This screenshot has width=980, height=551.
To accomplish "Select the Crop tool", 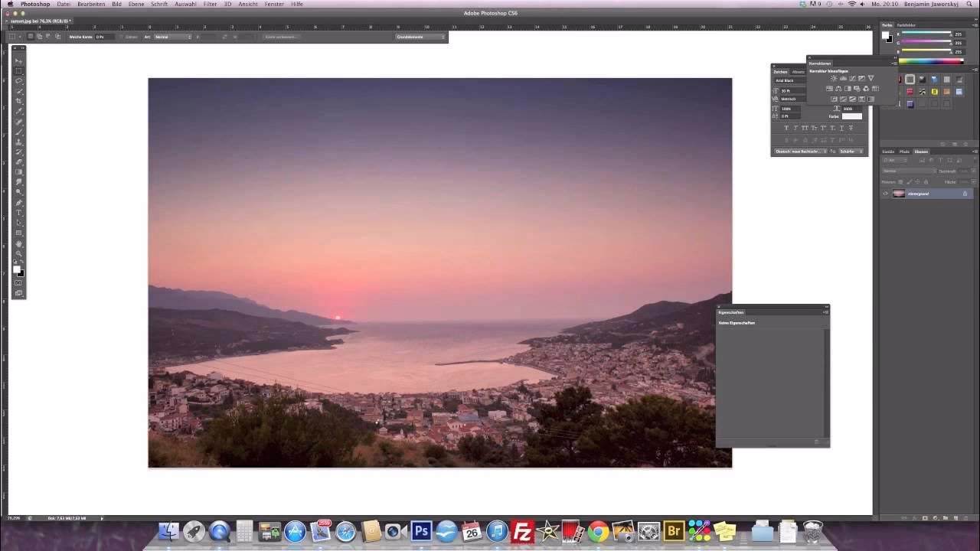I will tap(18, 102).
